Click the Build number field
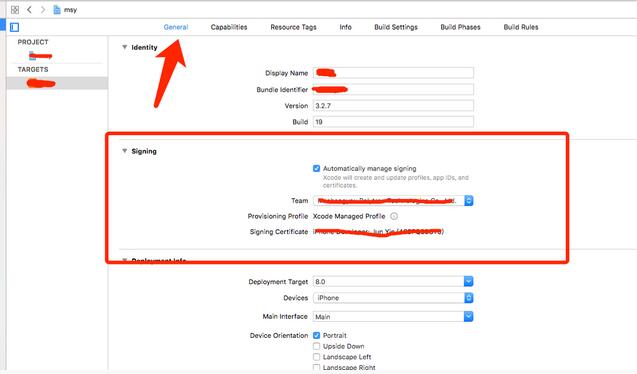This screenshot has height=374, width=637. click(x=393, y=122)
